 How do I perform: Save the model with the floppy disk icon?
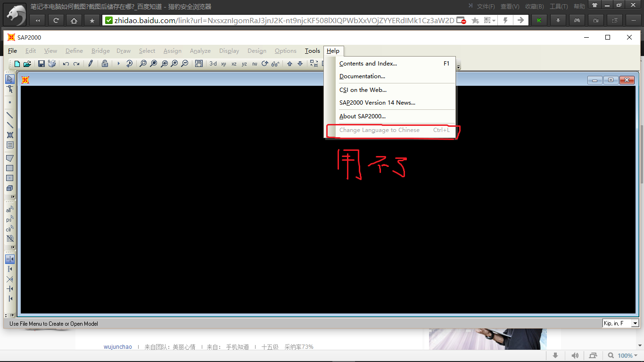[x=41, y=64]
